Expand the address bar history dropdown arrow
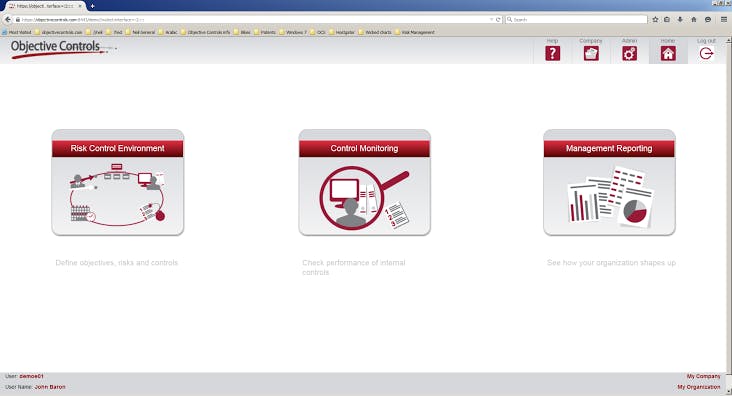This screenshot has height=396, width=732. coord(491,20)
